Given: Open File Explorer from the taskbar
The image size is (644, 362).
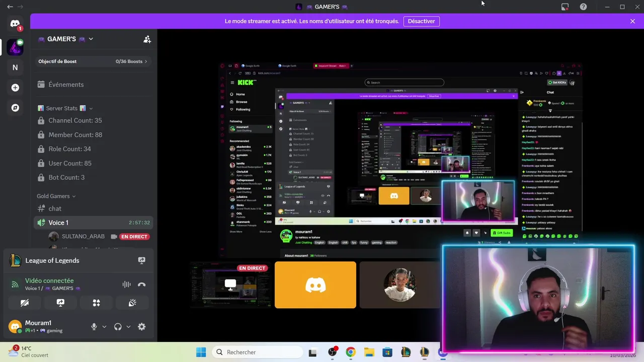Looking at the screenshot, I should (369, 352).
